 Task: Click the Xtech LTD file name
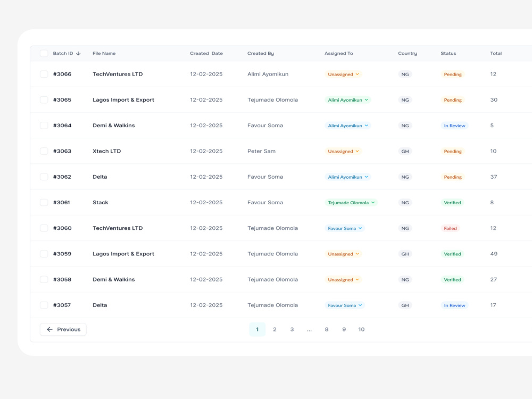coord(106,151)
